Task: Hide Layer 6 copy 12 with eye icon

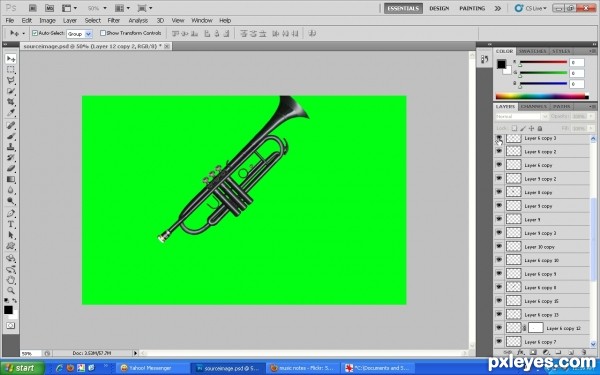Action: point(499,328)
